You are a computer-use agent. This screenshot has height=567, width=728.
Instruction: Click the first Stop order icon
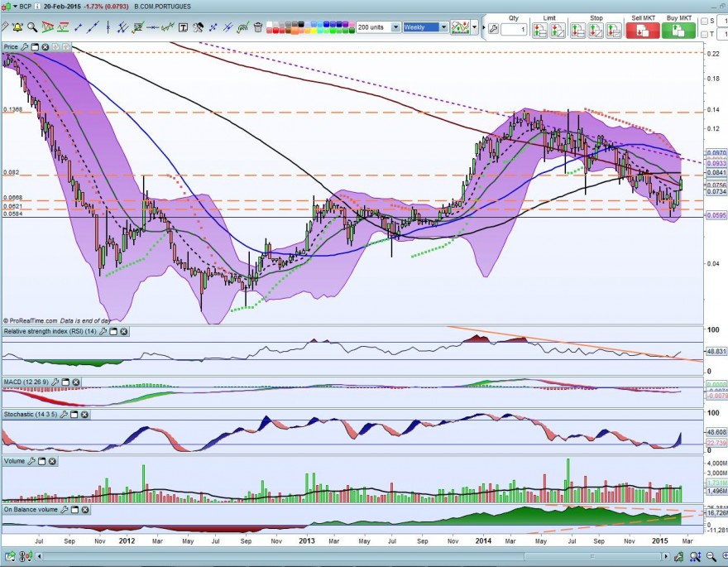pyautogui.click(x=578, y=30)
